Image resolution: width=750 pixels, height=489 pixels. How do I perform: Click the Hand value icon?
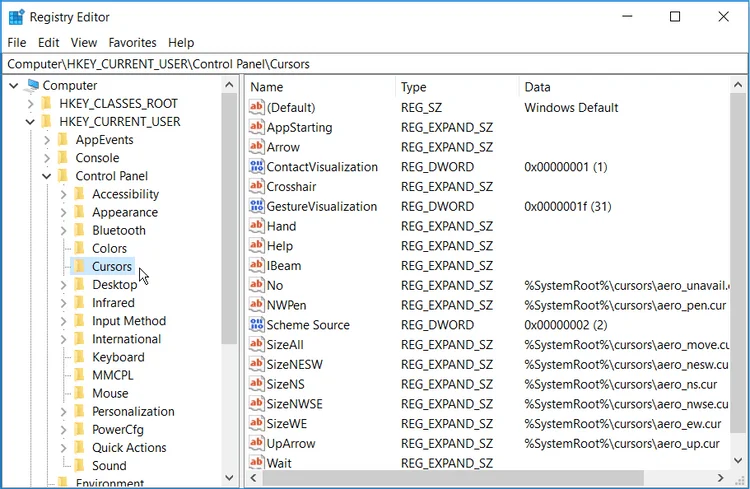click(x=256, y=225)
